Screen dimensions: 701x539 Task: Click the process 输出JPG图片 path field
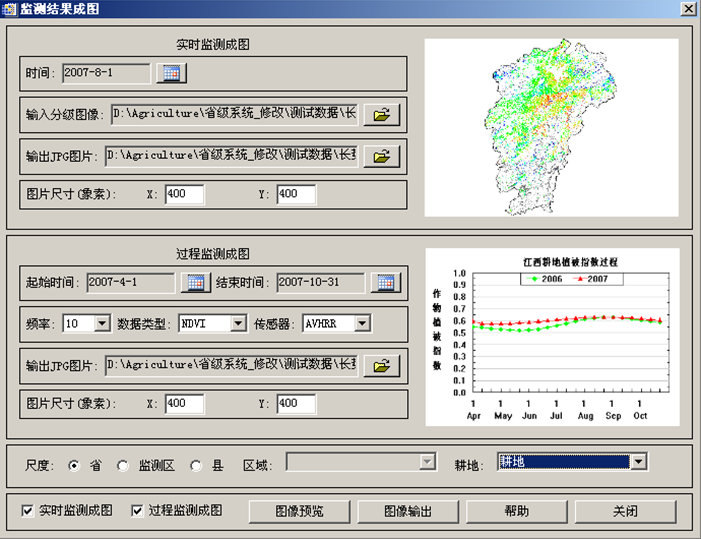[232, 366]
